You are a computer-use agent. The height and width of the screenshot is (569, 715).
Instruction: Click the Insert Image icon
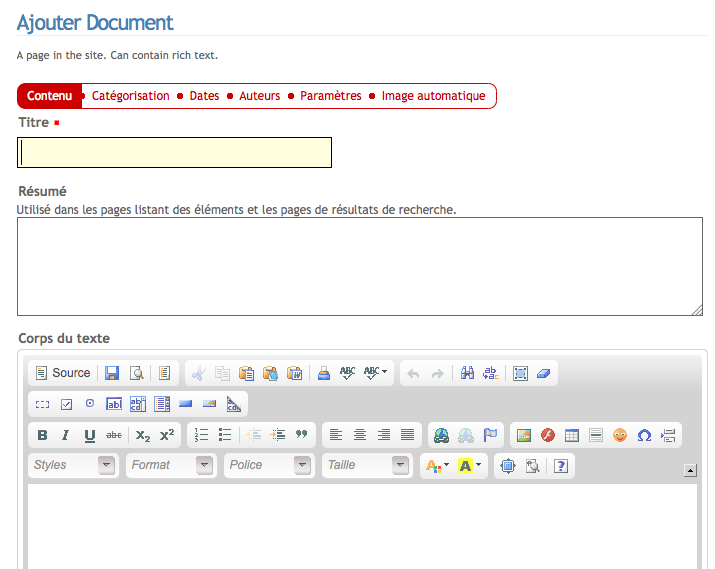524,435
